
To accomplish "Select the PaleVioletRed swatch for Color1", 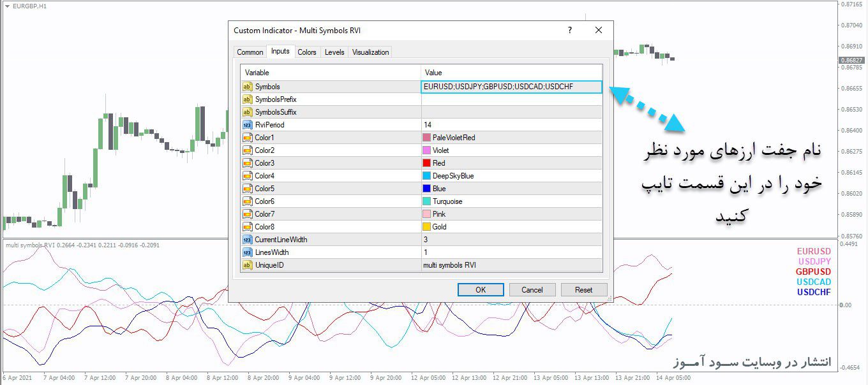I will [427, 138].
